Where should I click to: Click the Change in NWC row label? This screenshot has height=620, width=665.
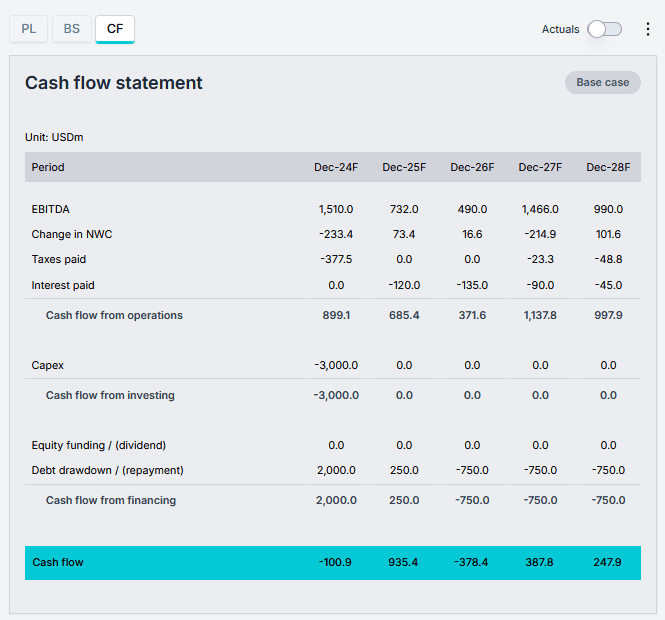coord(72,234)
